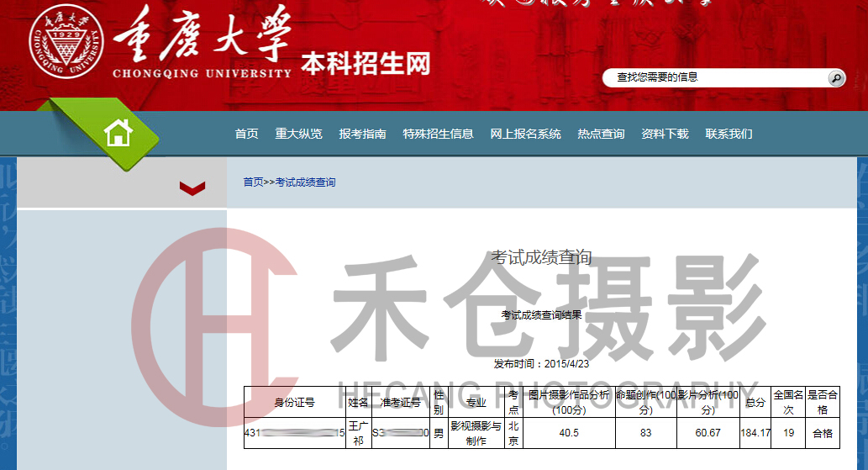
Task: Click the 影片分析 column header
Action: (x=708, y=403)
